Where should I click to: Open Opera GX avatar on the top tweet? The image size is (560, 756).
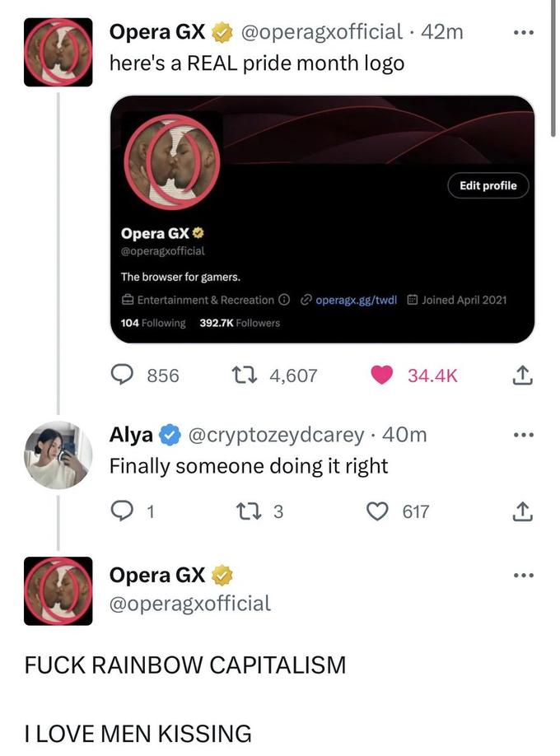(58, 53)
